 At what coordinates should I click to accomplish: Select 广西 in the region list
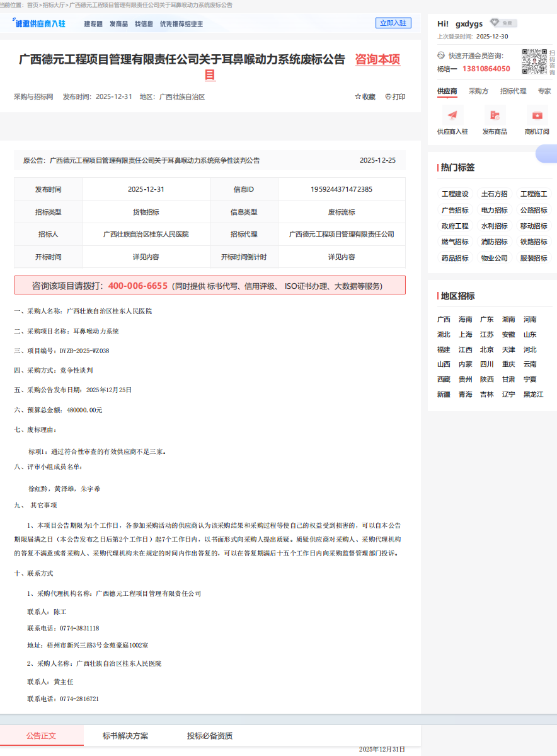click(x=444, y=319)
